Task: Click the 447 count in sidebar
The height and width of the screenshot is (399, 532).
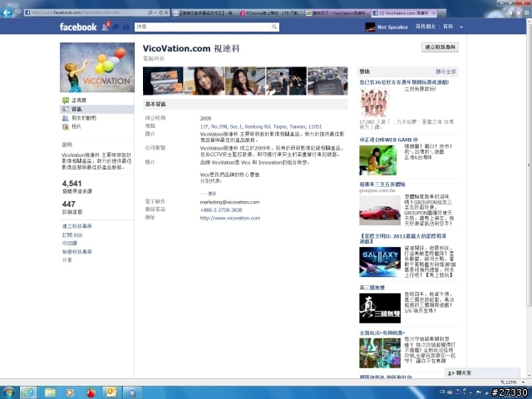Action: 68,204
